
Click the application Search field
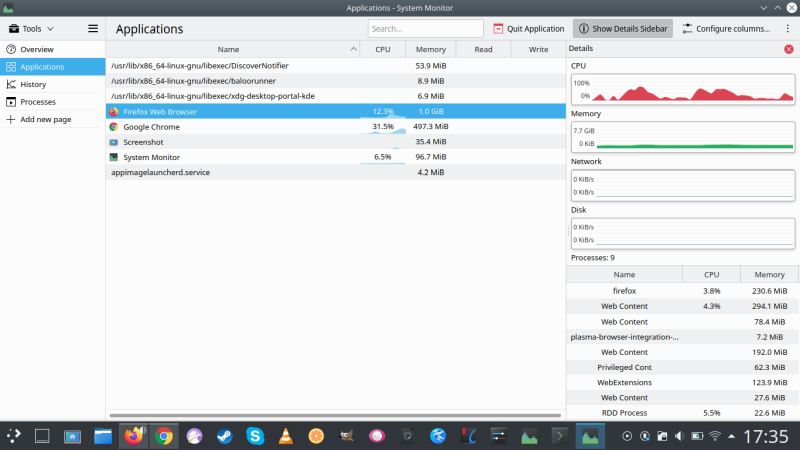(x=425, y=29)
